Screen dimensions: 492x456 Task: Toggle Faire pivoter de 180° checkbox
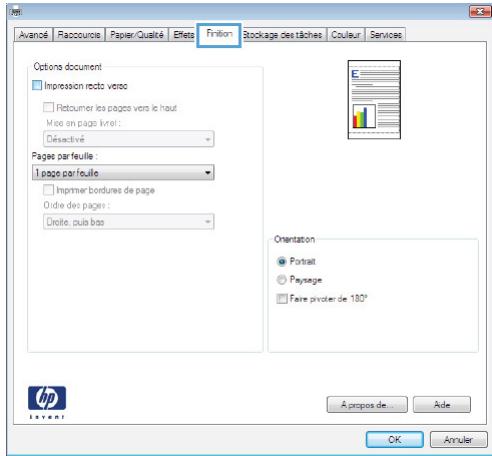click(x=282, y=298)
